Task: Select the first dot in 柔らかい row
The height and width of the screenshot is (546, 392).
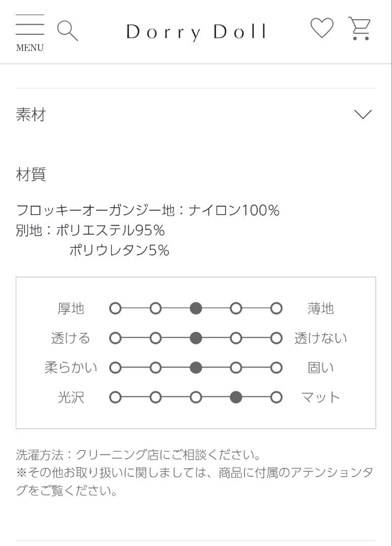Action: coord(116,368)
